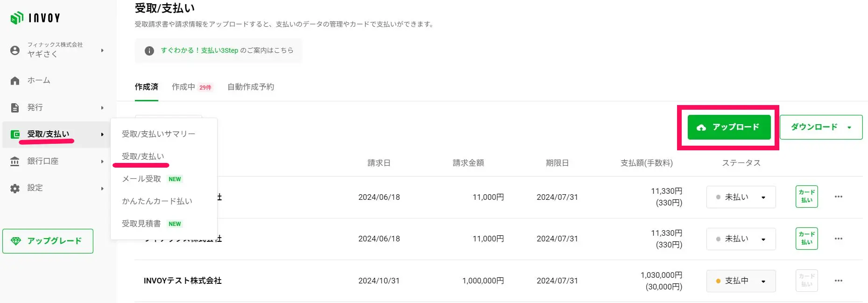The height and width of the screenshot is (303, 868).
Task: Select 受取/支払い from the submenu
Action: click(143, 156)
